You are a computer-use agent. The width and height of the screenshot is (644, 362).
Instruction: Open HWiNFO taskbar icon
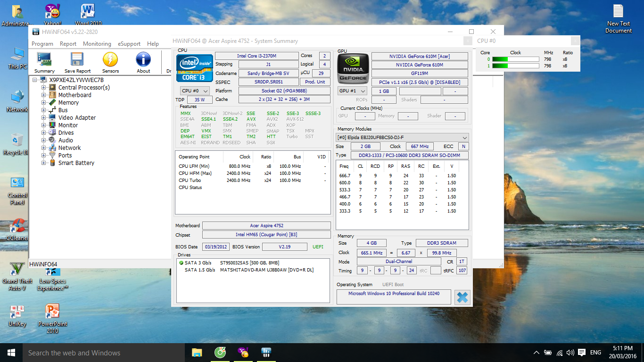pyautogui.click(x=266, y=353)
